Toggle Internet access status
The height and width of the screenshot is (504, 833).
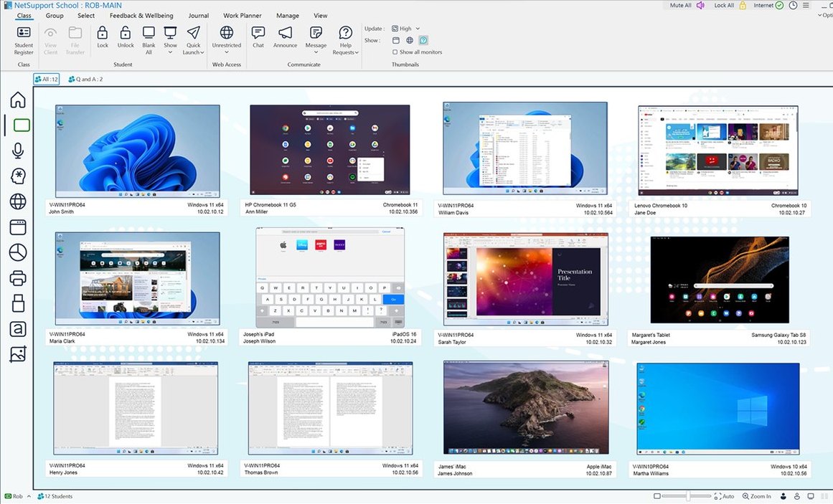768,5
